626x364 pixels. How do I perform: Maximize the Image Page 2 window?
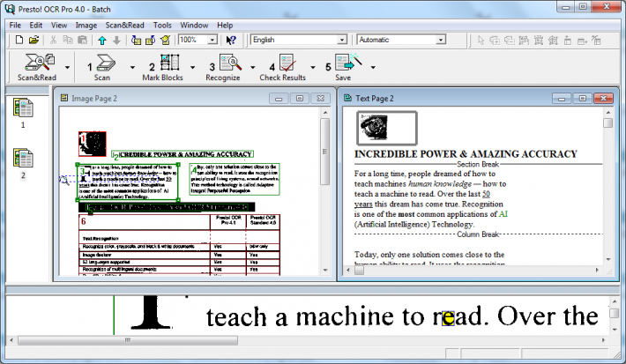click(x=300, y=98)
